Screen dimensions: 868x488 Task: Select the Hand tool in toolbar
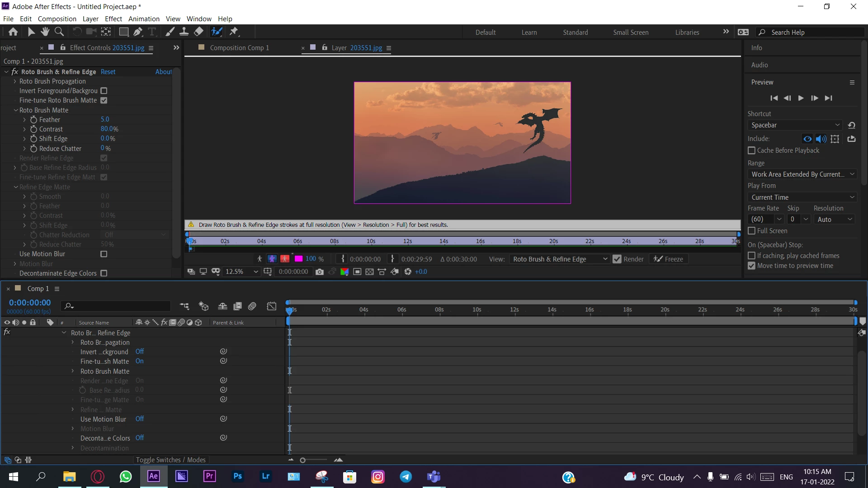point(45,32)
